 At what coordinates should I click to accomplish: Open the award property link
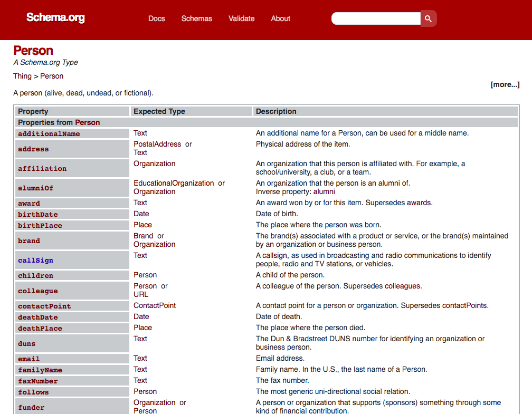29,203
